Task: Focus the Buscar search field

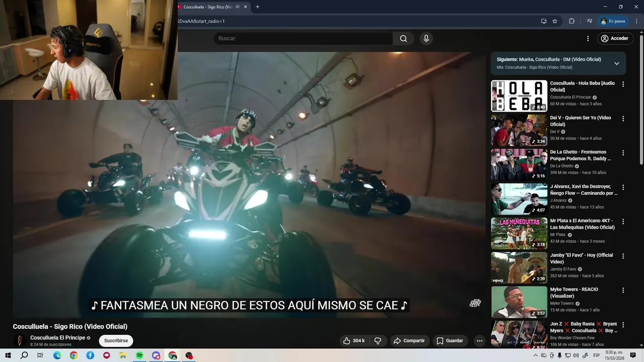Action: coord(303,39)
